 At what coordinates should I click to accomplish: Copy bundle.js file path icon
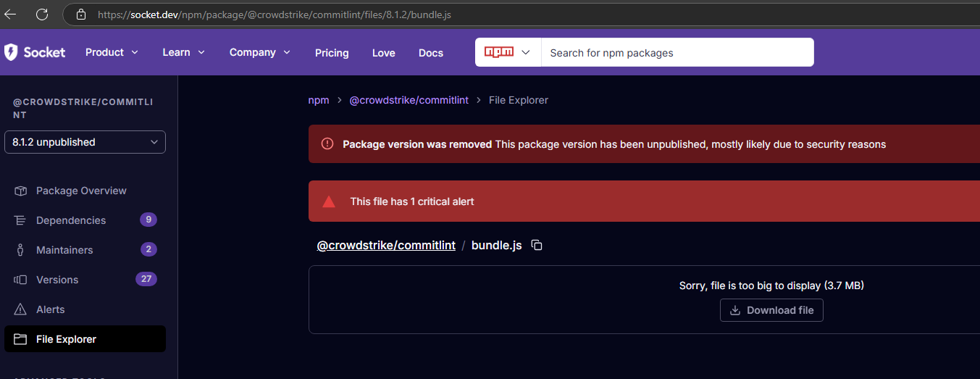(x=537, y=245)
